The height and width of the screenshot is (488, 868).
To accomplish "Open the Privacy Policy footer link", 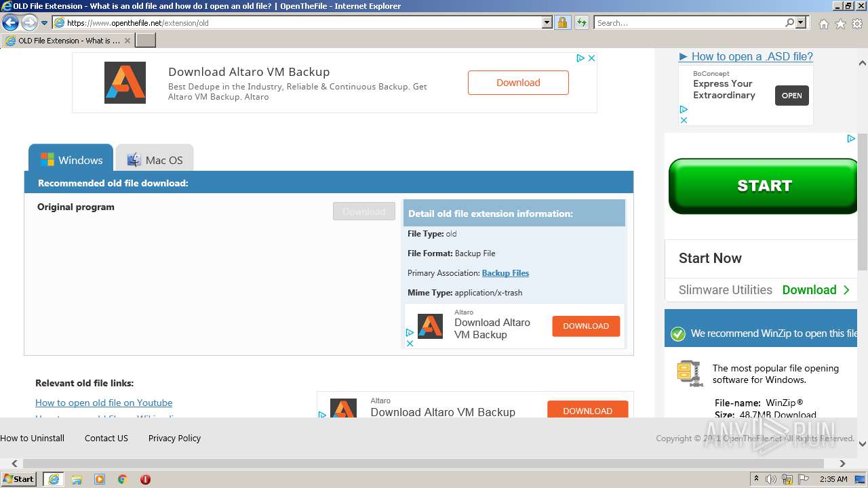I will tap(174, 439).
